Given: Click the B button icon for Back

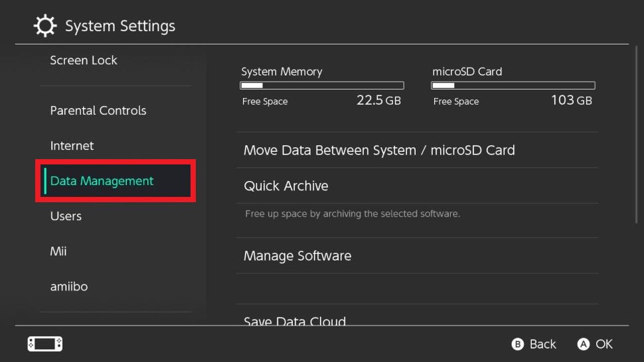Looking at the screenshot, I should (517, 344).
